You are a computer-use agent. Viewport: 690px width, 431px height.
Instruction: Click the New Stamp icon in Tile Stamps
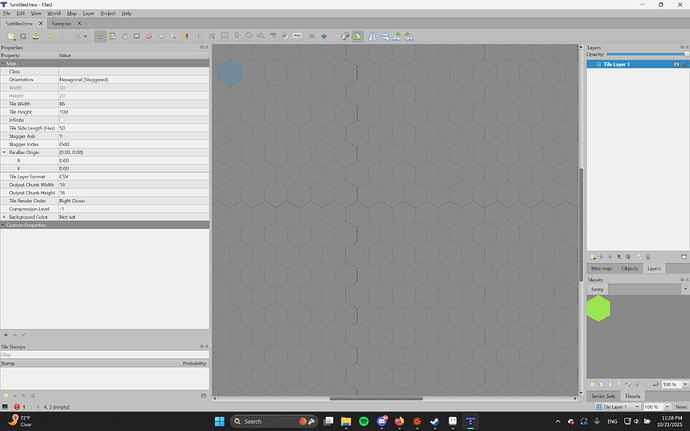(6, 395)
